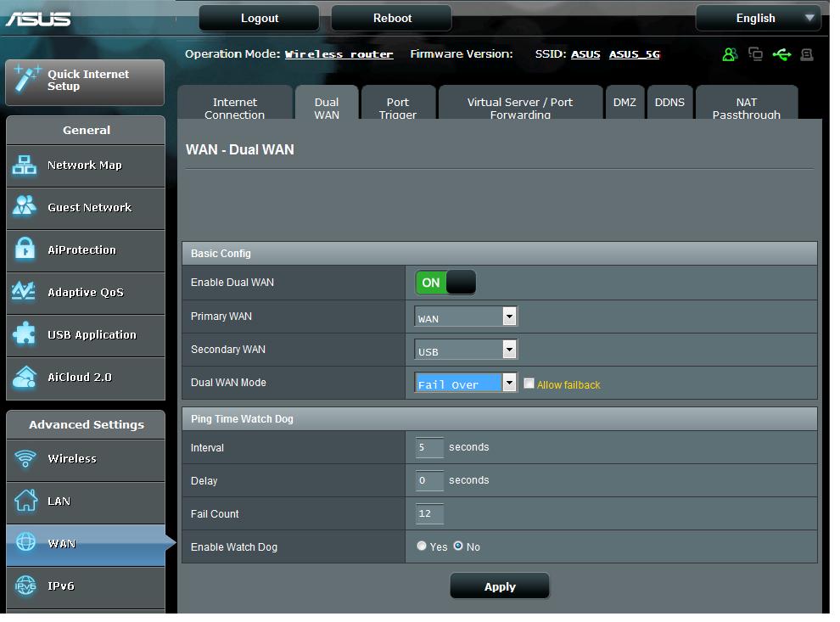The image size is (840, 622).
Task: Click the Logout button
Action: (x=260, y=18)
